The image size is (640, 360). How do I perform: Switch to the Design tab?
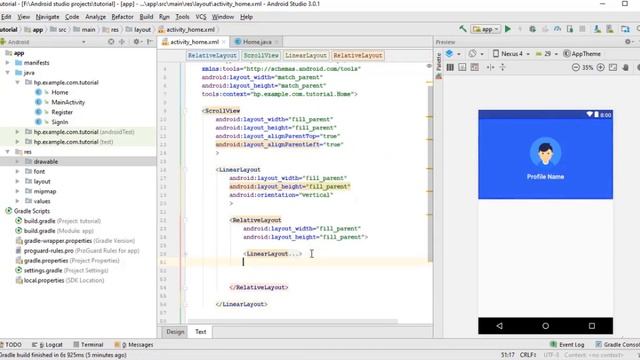point(175,332)
